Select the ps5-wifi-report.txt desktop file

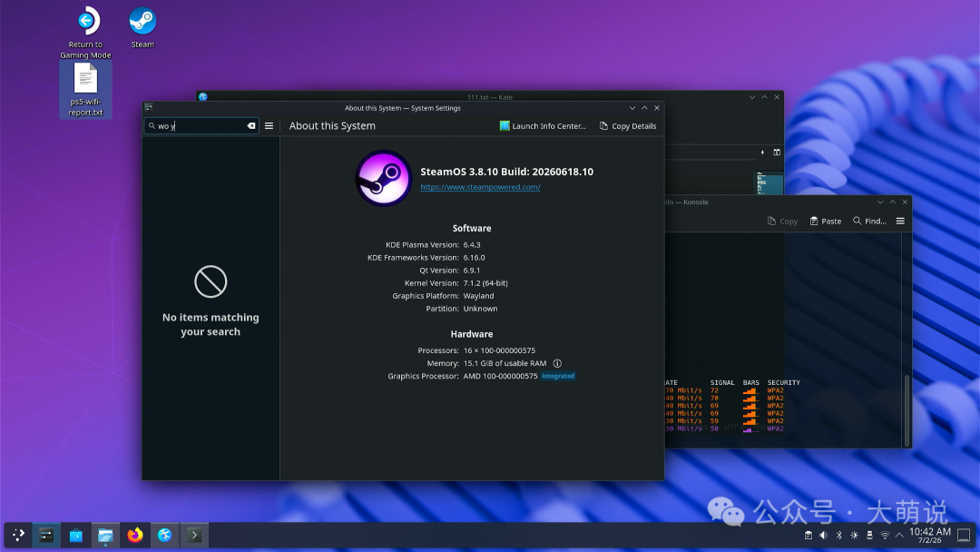85,91
